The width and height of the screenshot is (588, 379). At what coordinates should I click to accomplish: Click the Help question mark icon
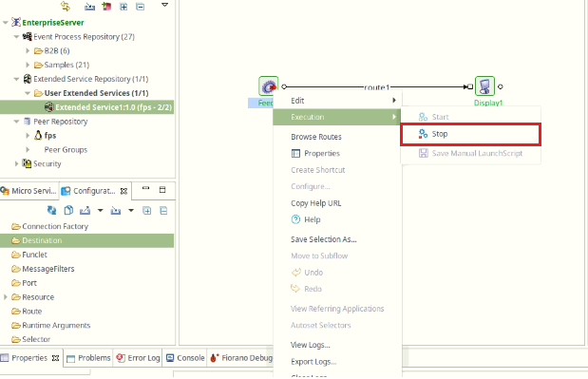click(x=295, y=219)
